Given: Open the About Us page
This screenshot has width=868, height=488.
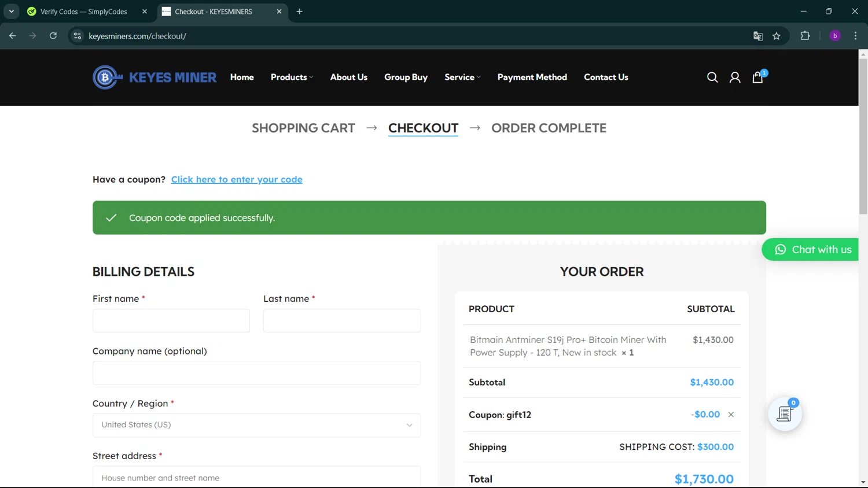Looking at the screenshot, I should (349, 77).
